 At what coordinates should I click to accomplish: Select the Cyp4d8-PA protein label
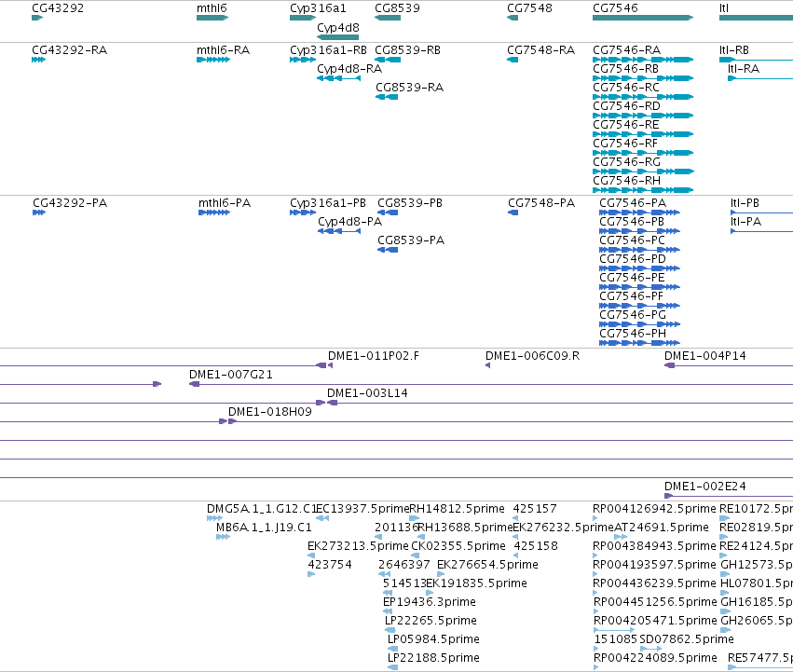point(350,222)
